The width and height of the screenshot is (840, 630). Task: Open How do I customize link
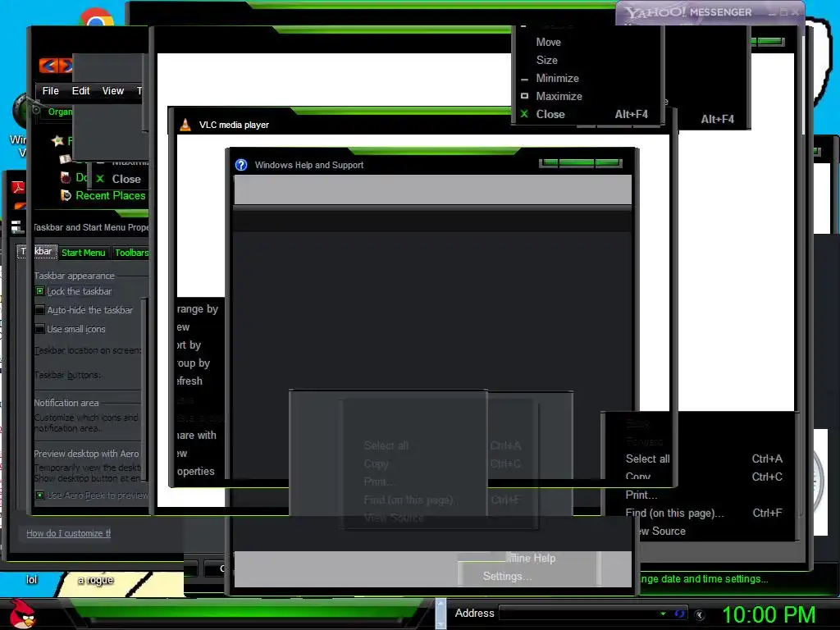point(69,533)
